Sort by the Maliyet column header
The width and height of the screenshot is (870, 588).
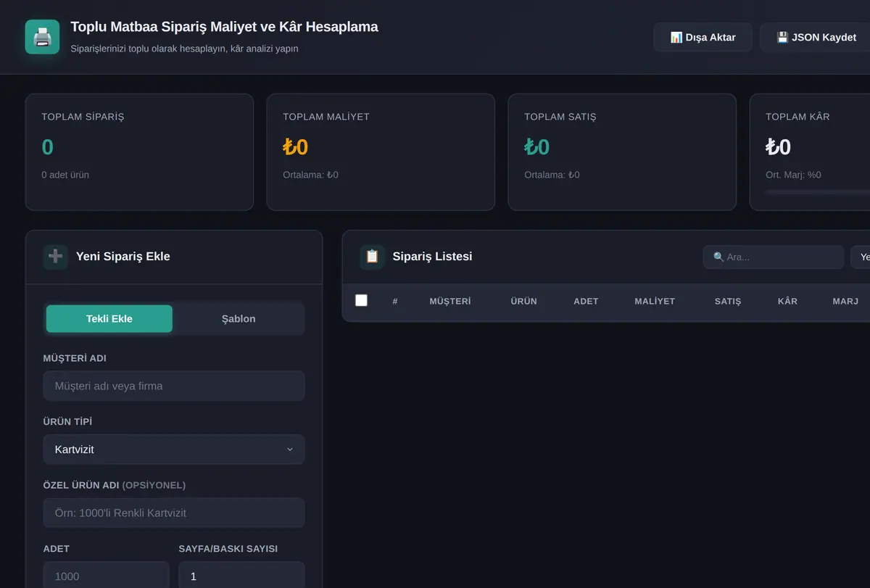[x=655, y=301]
